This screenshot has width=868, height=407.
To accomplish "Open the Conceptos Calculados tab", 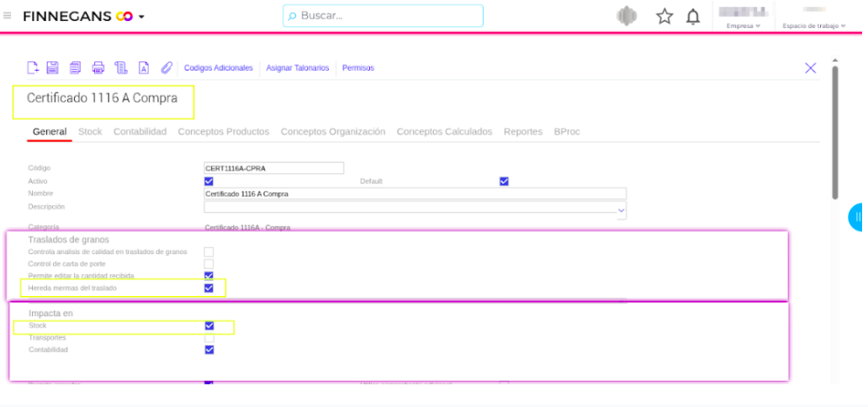I will pyautogui.click(x=445, y=132).
